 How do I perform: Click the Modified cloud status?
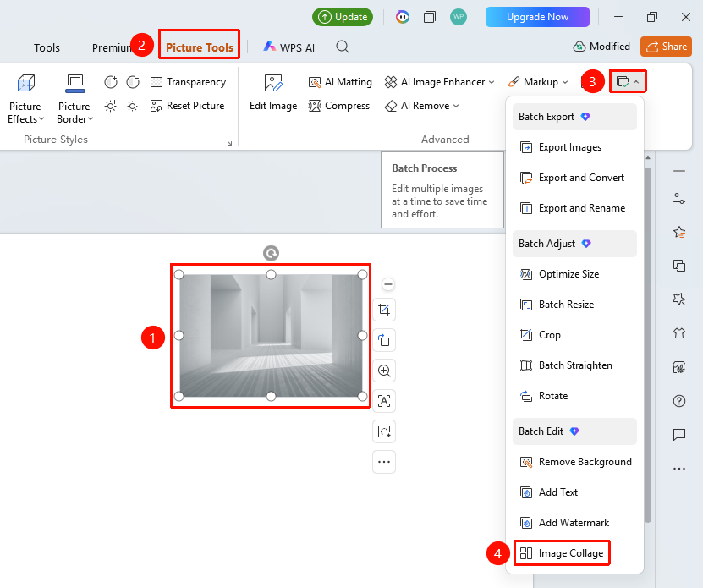(x=601, y=47)
